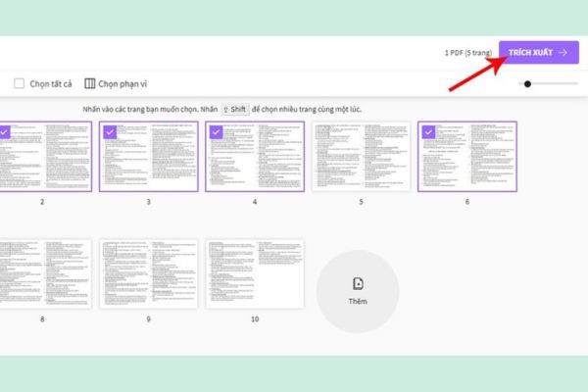Uncheck the checkmark on page 2
The width and height of the screenshot is (588, 392).
click(x=4, y=132)
